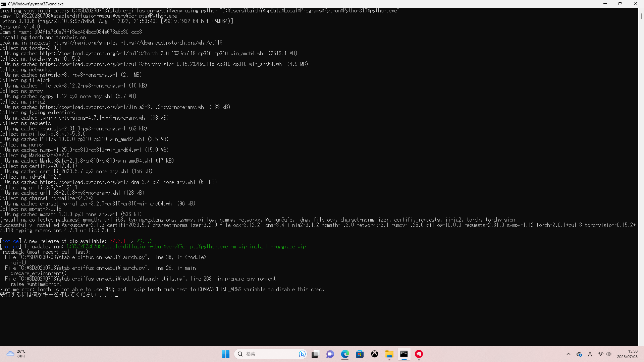
Task: Click the 'Collecting torch==2.0.1' line
Action: click(31, 48)
